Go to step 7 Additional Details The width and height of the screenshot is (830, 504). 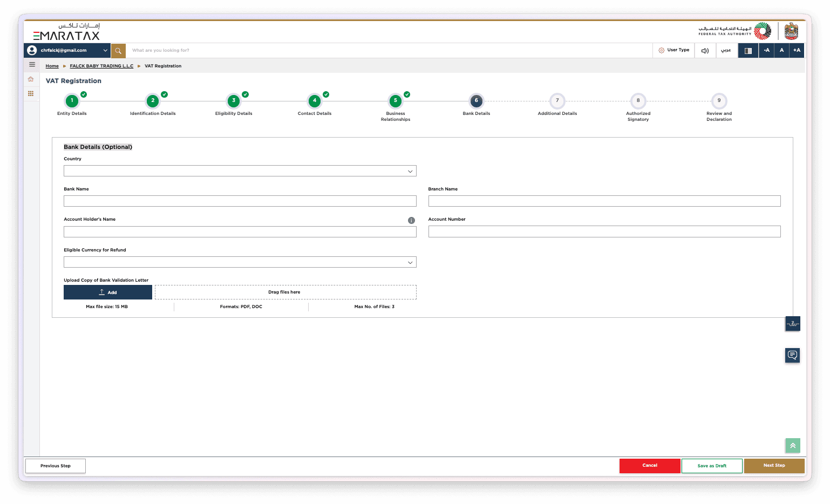(x=557, y=101)
